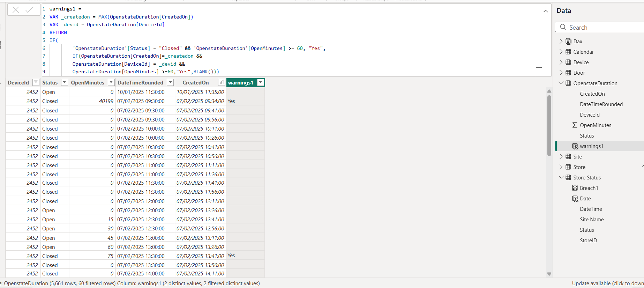The image size is (644, 288).
Task: Expand the Store table fields
Action: 561,167
